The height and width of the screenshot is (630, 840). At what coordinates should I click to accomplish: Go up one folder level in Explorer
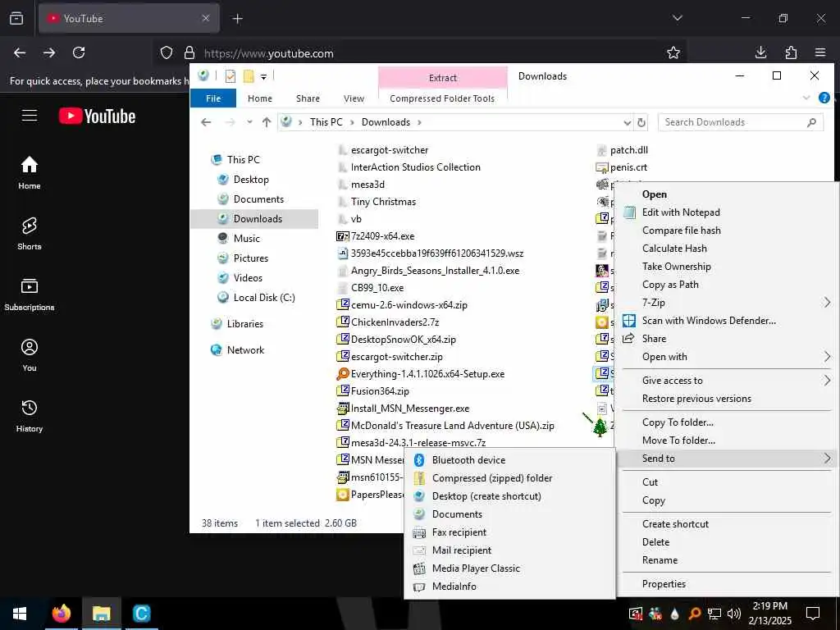point(267,122)
